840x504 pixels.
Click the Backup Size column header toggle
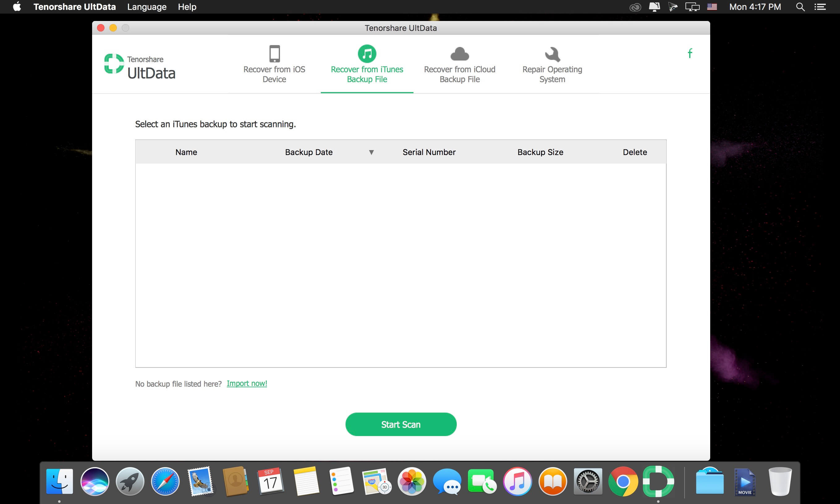[539, 152]
